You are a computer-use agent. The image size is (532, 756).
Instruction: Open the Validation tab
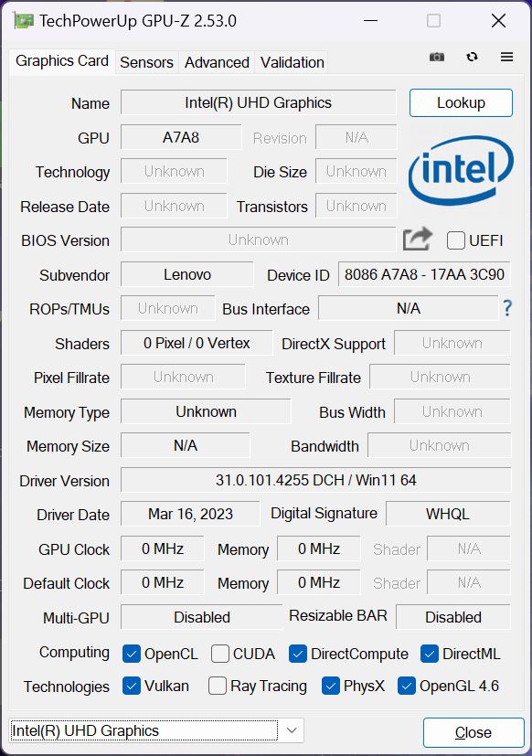[292, 62]
